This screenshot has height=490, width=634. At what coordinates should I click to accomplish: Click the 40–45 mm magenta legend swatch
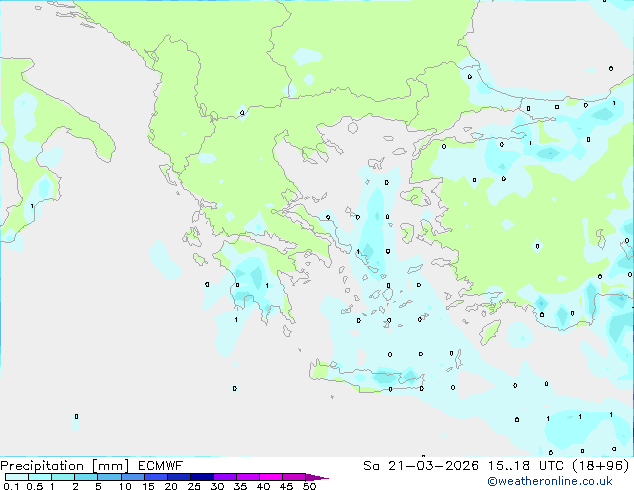[271, 477]
